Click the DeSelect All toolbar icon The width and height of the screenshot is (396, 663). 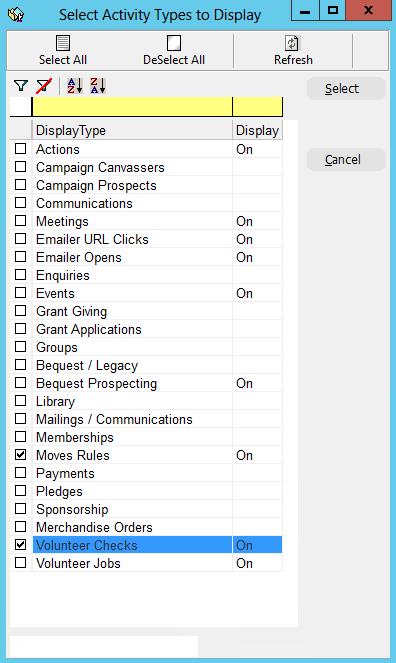pyautogui.click(x=174, y=43)
